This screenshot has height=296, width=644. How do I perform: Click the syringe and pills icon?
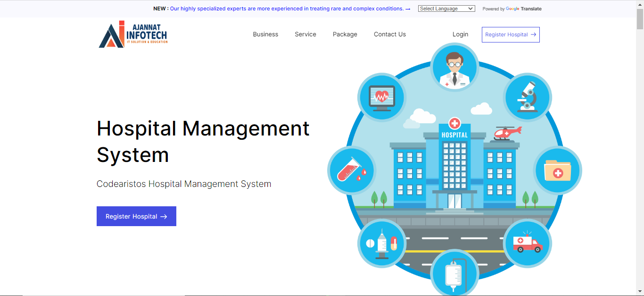point(381,244)
